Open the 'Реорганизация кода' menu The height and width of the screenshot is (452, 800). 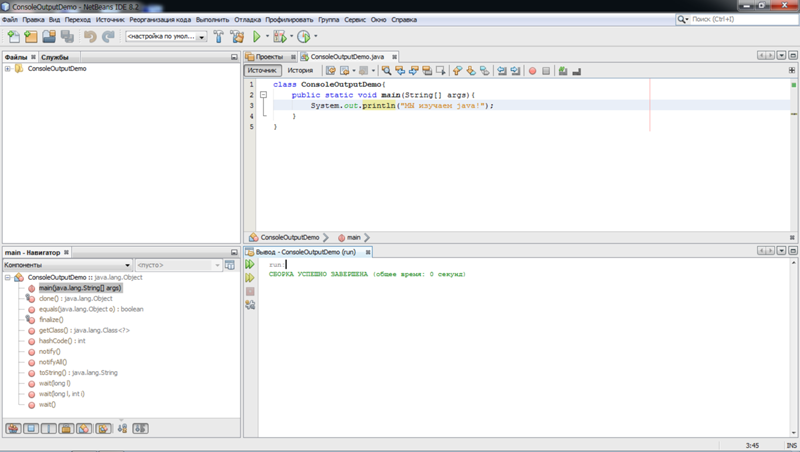coord(160,20)
